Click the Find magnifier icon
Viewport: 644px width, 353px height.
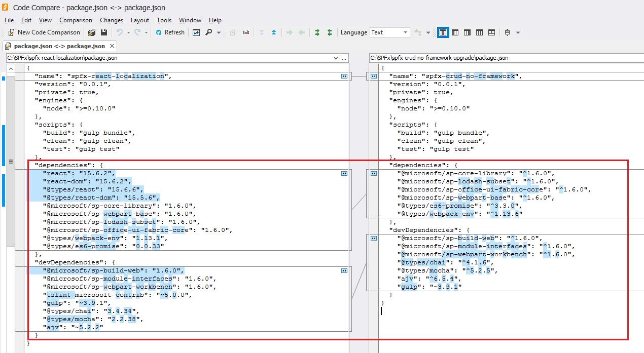(208, 32)
